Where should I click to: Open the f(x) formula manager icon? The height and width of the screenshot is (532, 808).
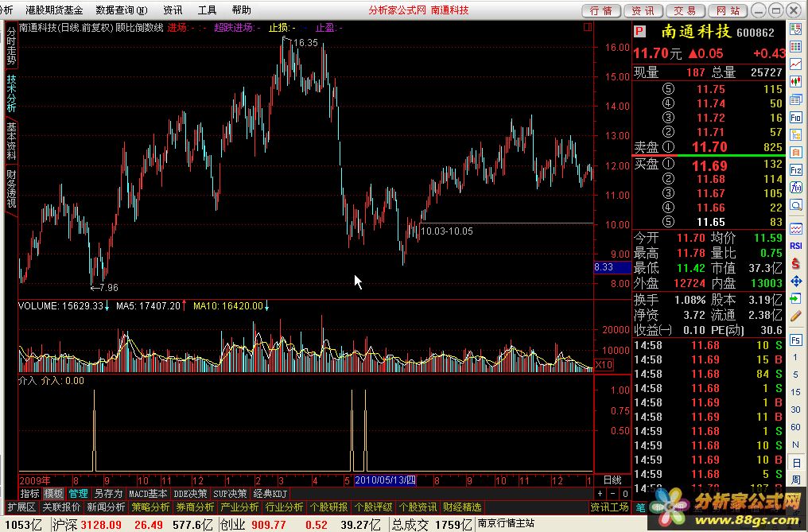(x=795, y=187)
